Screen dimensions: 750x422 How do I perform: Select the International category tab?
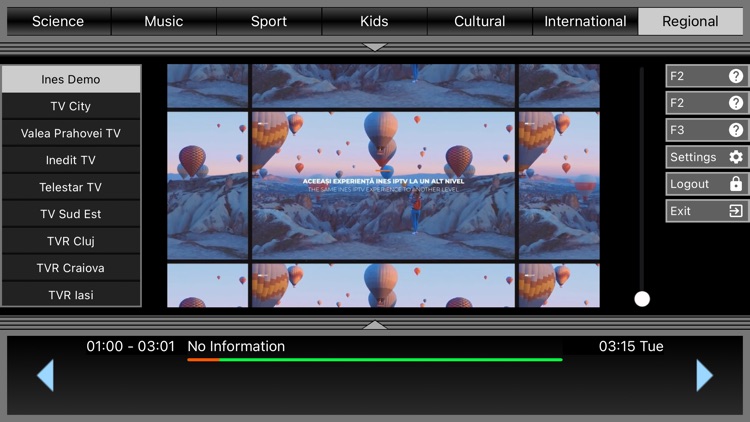point(585,22)
